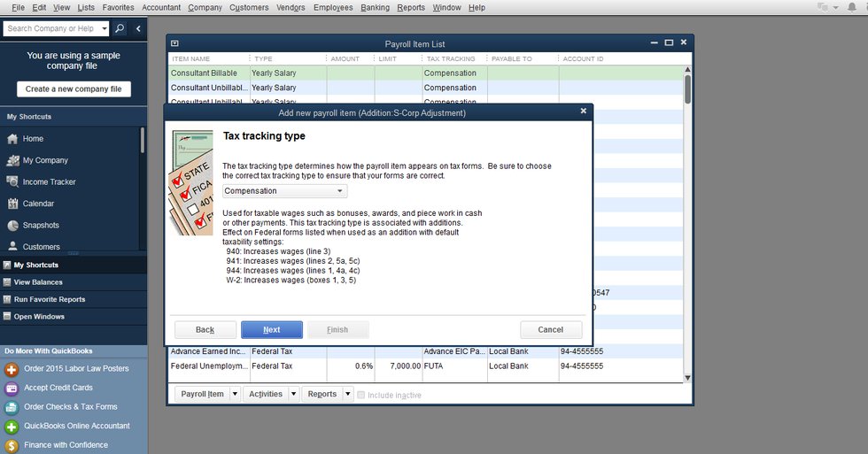Click the search magnifier icon

pos(120,28)
